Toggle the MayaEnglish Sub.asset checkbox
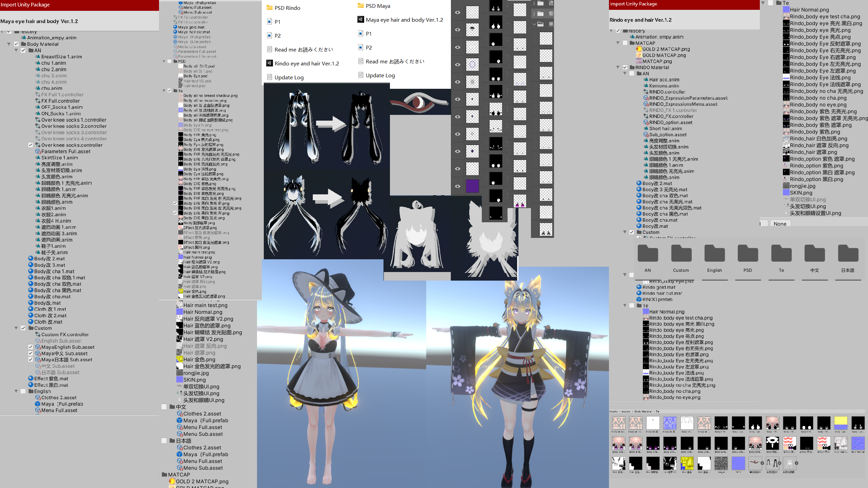Viewport: 868px width, 488px height. tap(31, 347)
